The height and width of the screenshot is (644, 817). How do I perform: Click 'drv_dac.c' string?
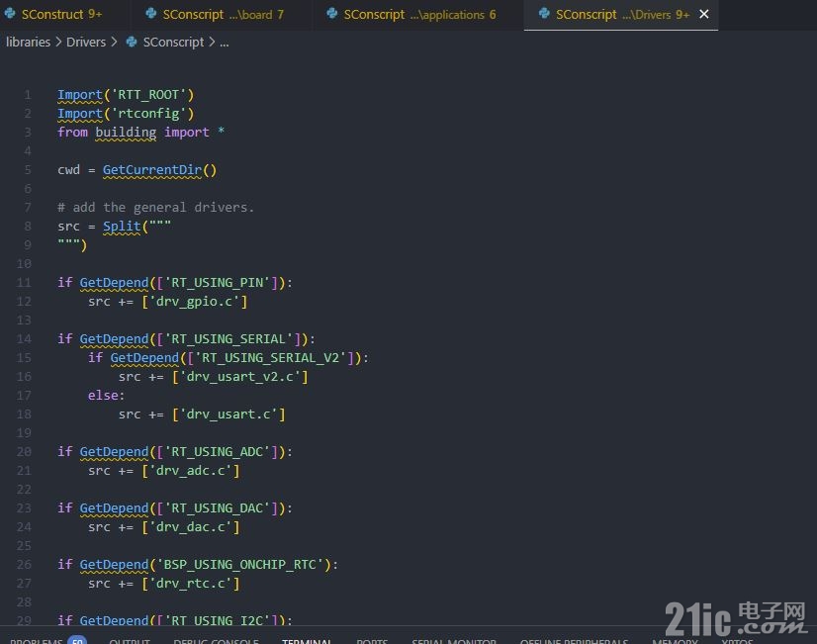point(191,527)
